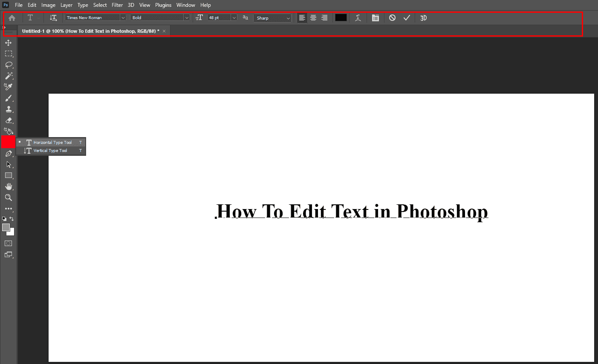Select the Magic Wand tool

click(9, 76)
